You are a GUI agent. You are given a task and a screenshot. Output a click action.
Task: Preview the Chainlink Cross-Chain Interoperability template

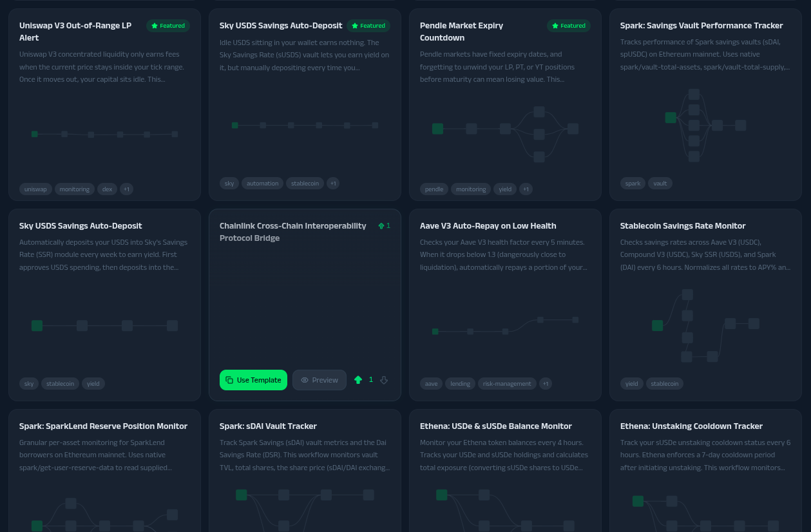tap(320, 380)
